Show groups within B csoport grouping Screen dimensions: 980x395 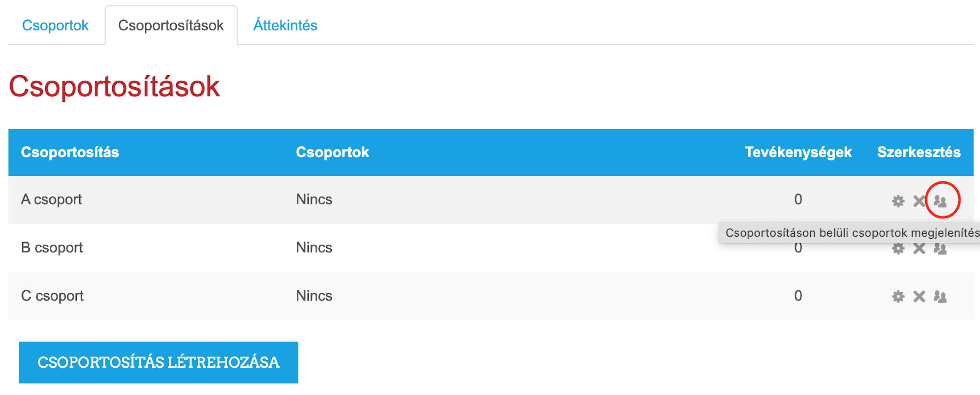(940, 249)
